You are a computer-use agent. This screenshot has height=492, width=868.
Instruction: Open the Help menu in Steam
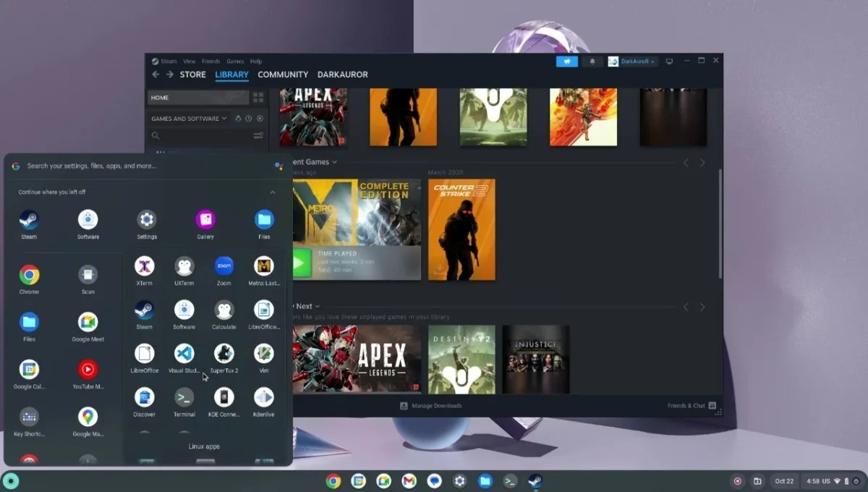[256, 61]
